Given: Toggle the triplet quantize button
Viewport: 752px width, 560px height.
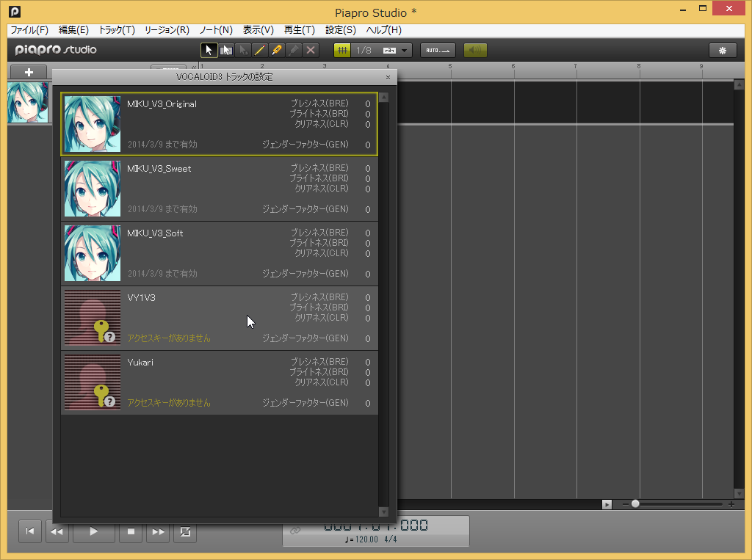Looking at the screenshot, I should tap(389, 50).
